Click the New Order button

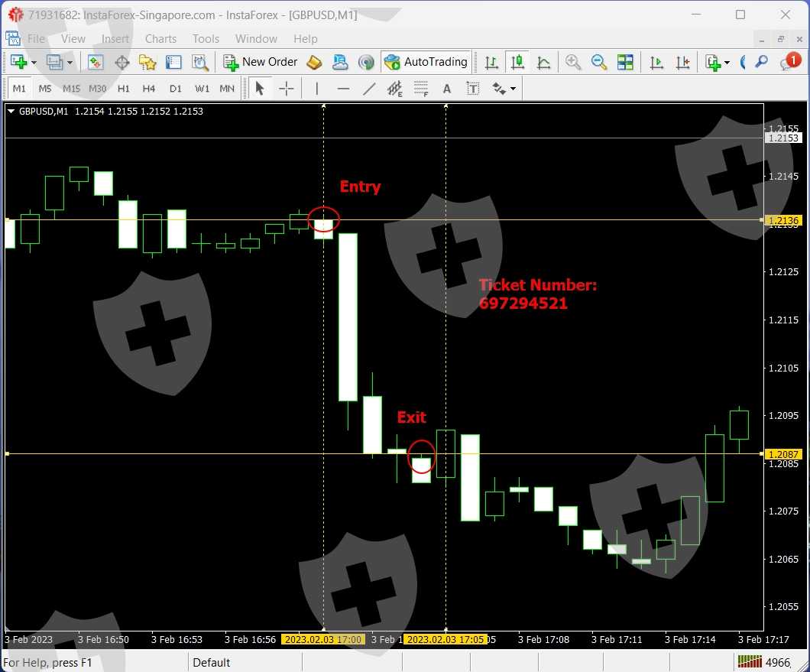pyautogui.click(x=261, y=62)
